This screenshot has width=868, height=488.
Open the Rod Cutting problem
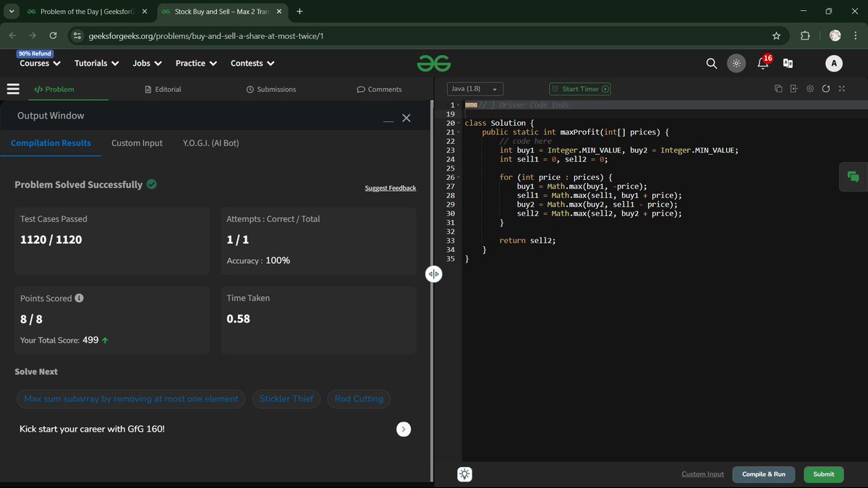tap(359, 398)
